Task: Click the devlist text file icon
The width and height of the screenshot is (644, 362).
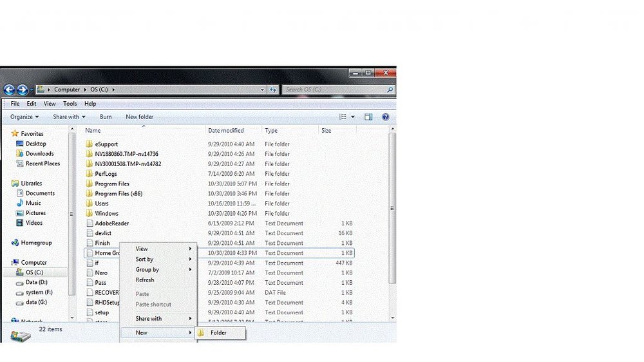Action: coord(90,233)
